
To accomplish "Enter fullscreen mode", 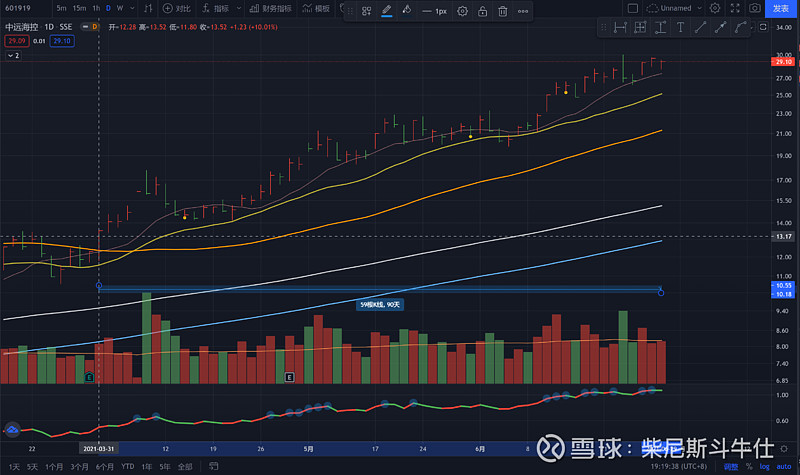I will tap(735, 8).
